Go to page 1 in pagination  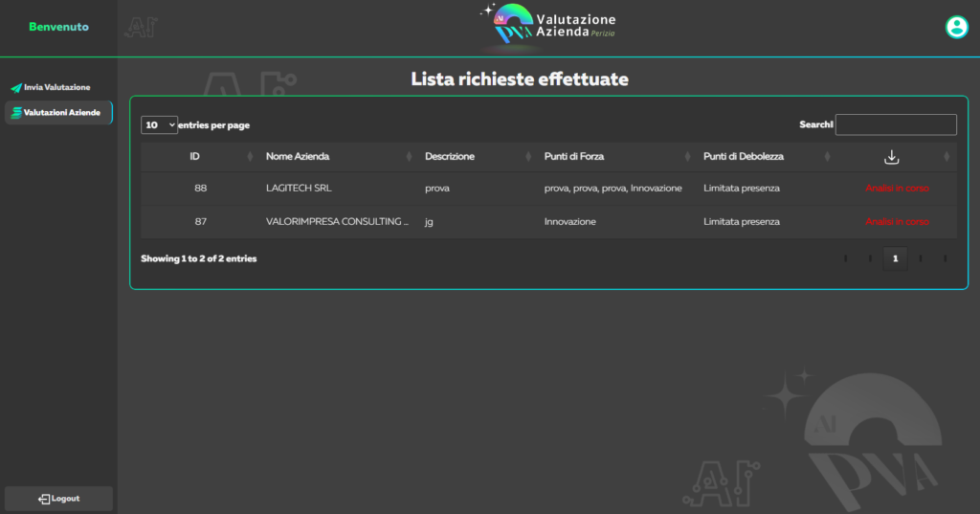[895, 258]
